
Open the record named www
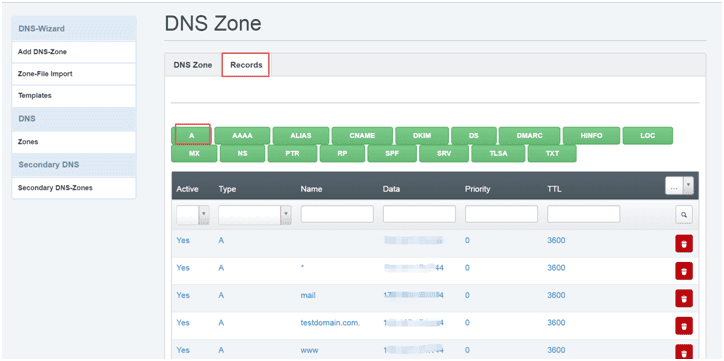tap(309, 350)
